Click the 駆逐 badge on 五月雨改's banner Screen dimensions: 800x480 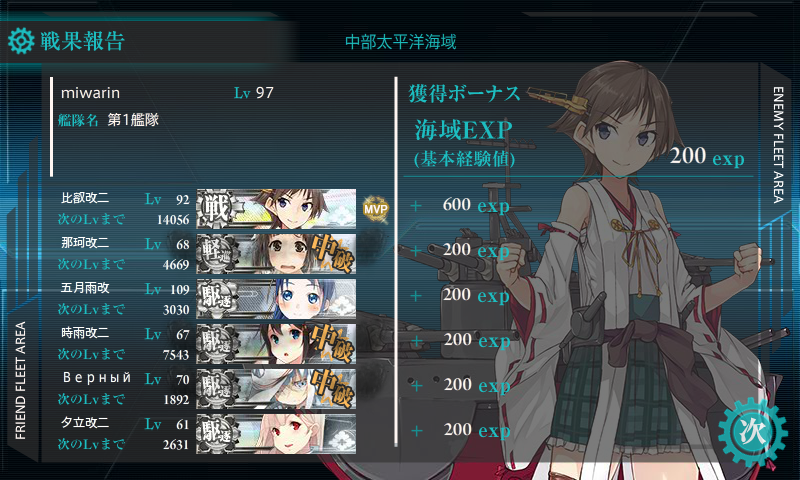point(217,298)
